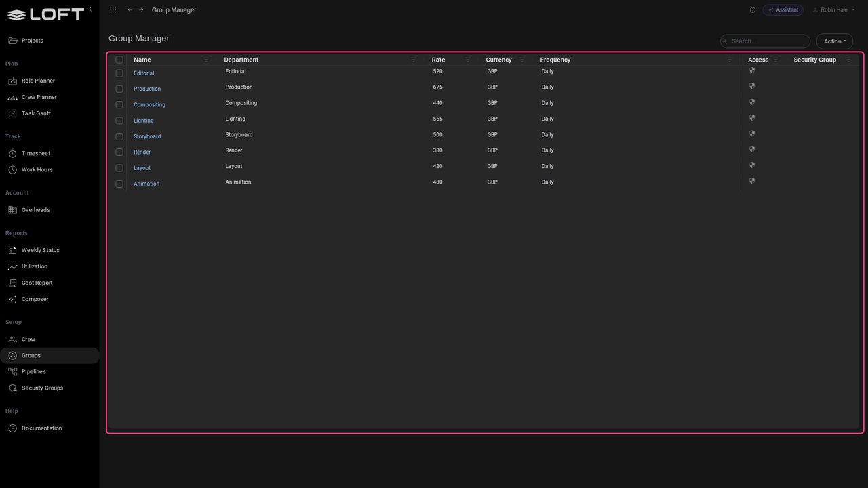The image size is (868, 488).
Task: Open Cost Report in the sidebar
Action: pos(50,283)
